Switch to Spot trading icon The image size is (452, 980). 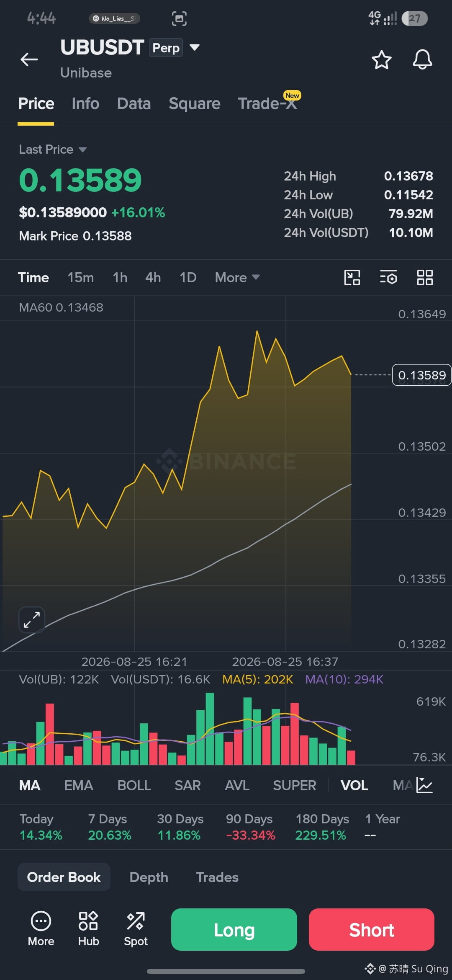(x=136, y=929)
